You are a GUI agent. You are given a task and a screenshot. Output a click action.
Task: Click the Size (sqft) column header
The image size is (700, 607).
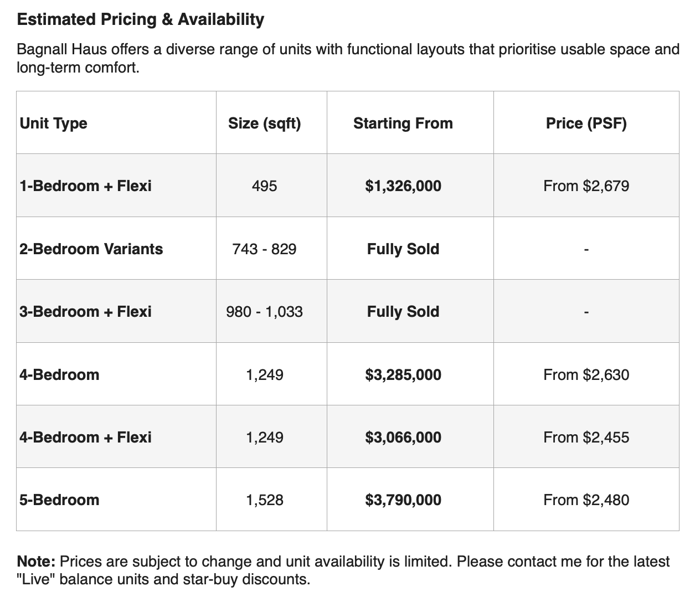pyautogui.click(x=265, y=123)
